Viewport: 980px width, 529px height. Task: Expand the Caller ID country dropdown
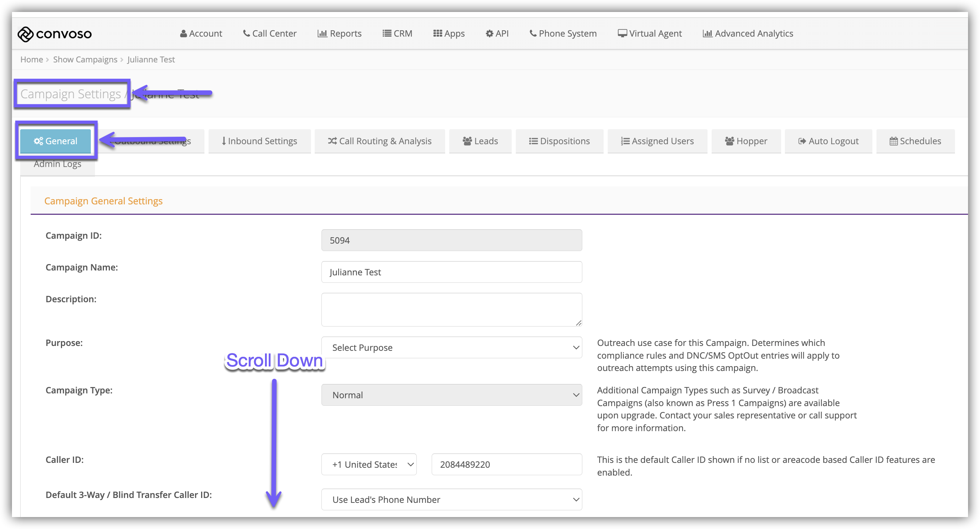(369, 464)
